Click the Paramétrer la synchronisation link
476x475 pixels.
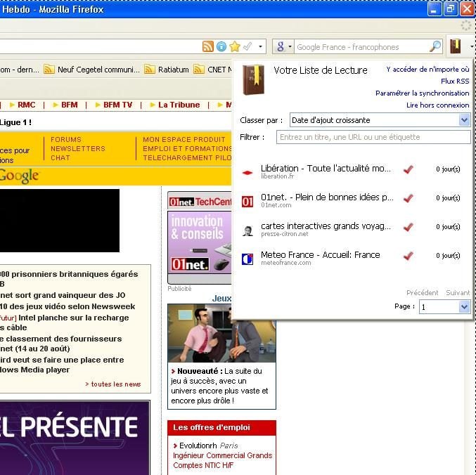click(x=422, y=93)
